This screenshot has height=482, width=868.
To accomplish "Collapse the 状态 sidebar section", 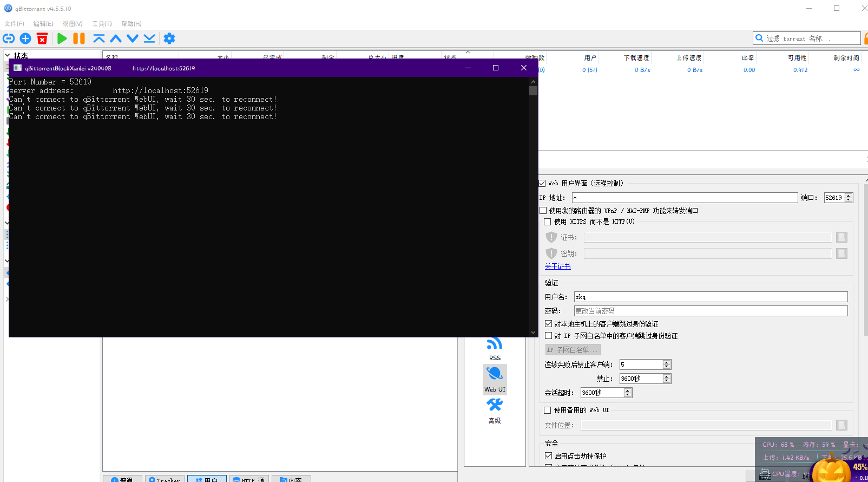I will click(x=7, y=55).
